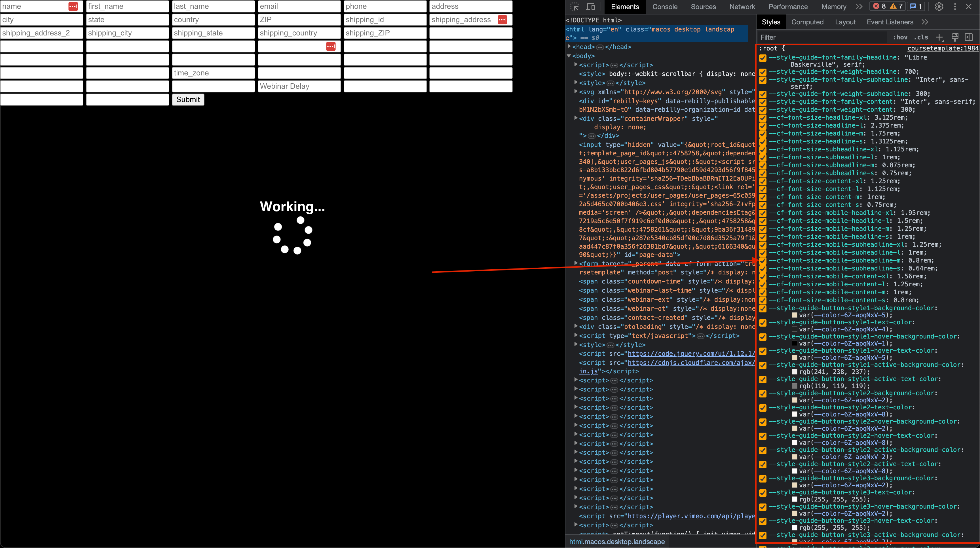Switch to the Computed tab

pyautogui.click(x=807, y=22)
